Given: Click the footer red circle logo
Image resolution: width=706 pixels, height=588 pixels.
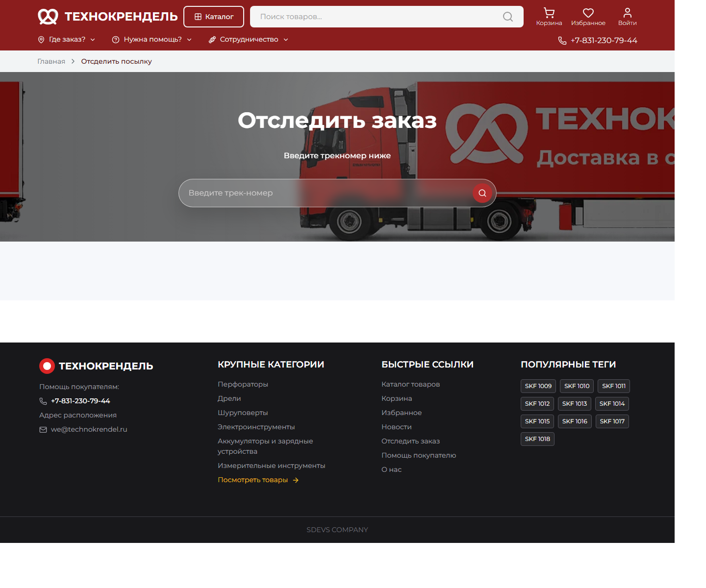Looking at the screenshot, I should coord(47,366).
